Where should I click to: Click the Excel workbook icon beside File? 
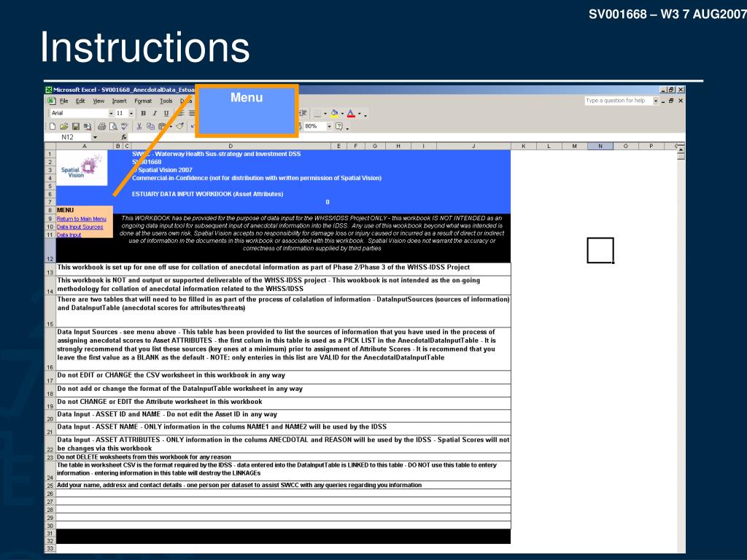[52, 101]
